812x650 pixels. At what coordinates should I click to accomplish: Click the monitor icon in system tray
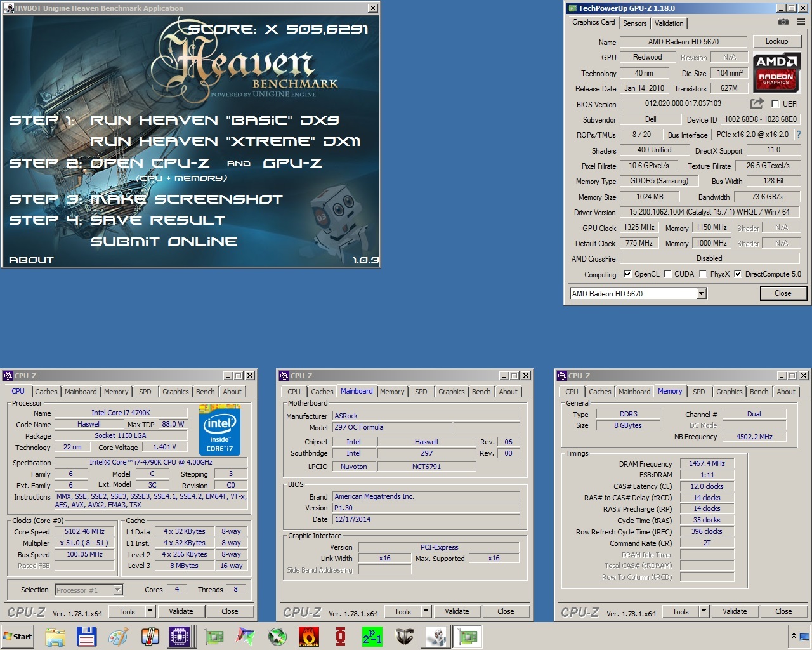tap(804, 635)
